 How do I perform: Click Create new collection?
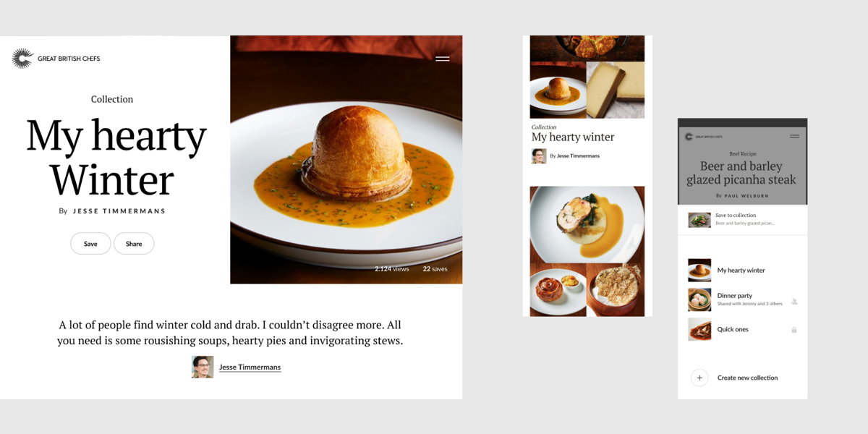click(747, 378)
